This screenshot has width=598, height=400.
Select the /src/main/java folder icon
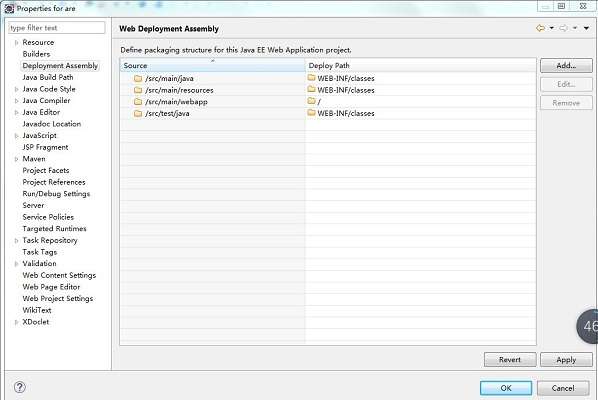138,79
